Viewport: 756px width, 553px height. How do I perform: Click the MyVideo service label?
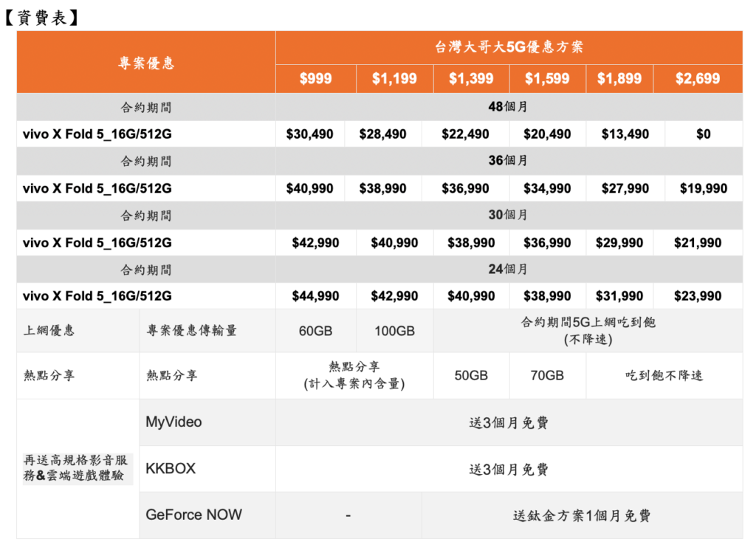coord(173,422)
